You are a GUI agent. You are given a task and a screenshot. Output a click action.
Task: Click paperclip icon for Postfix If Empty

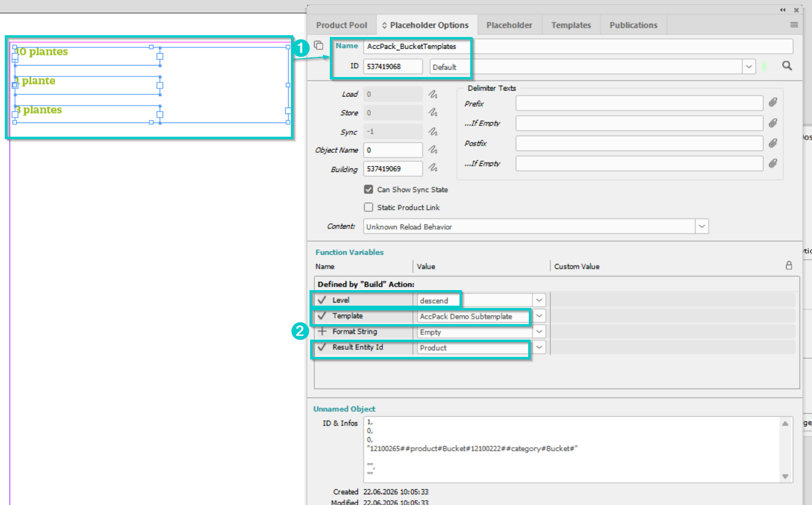coord(773,163)
